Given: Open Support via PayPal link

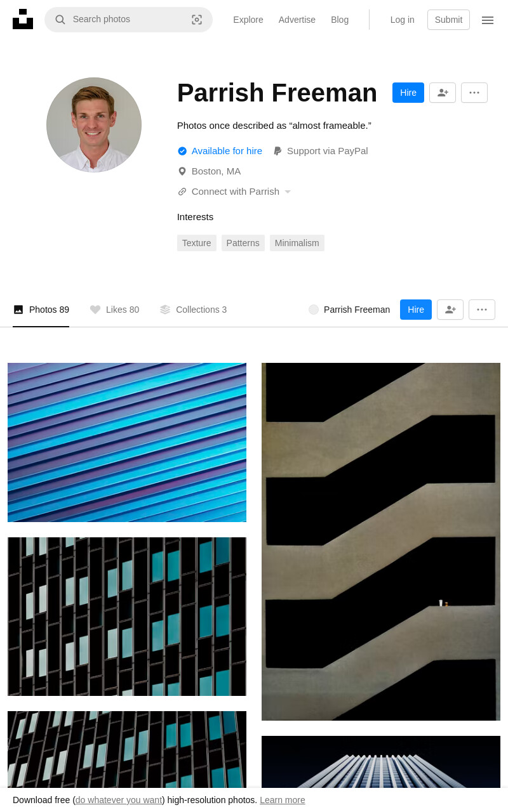Looking at the screenshot, I should [320, 151].
